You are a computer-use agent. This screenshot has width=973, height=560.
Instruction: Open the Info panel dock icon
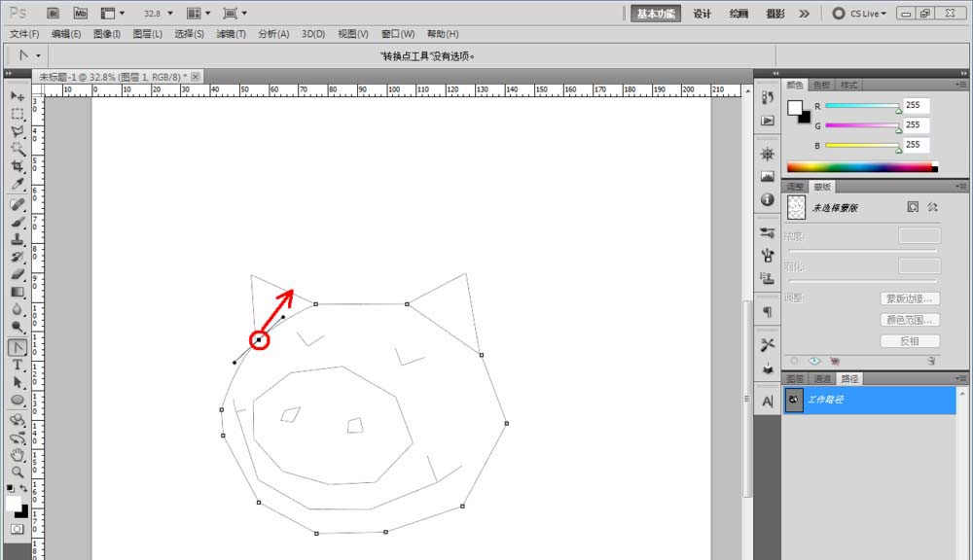[x=768, y=199]
